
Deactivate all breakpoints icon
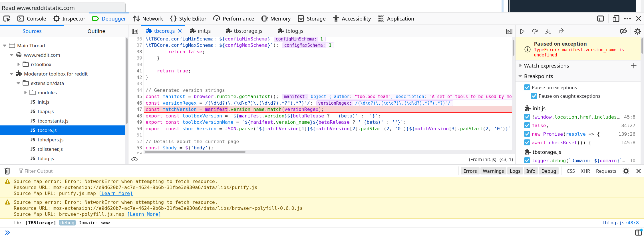(x=624, y=31)
